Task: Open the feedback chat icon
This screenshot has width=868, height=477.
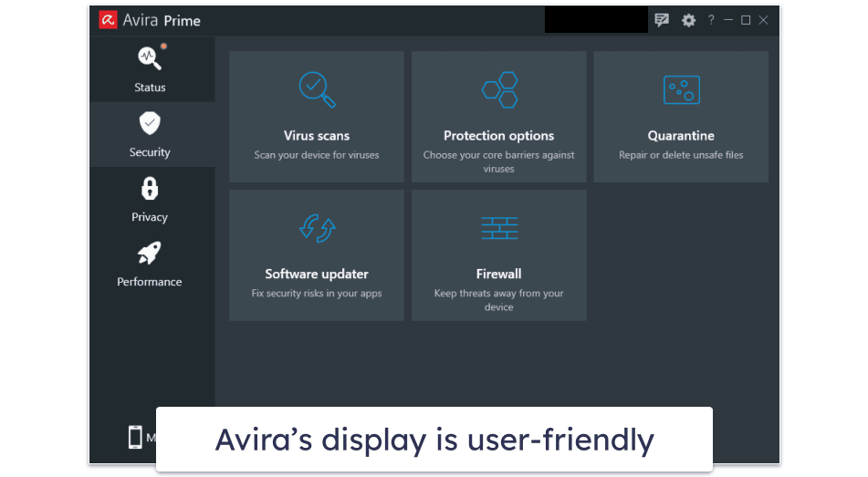Action: [x=662, y=20]
